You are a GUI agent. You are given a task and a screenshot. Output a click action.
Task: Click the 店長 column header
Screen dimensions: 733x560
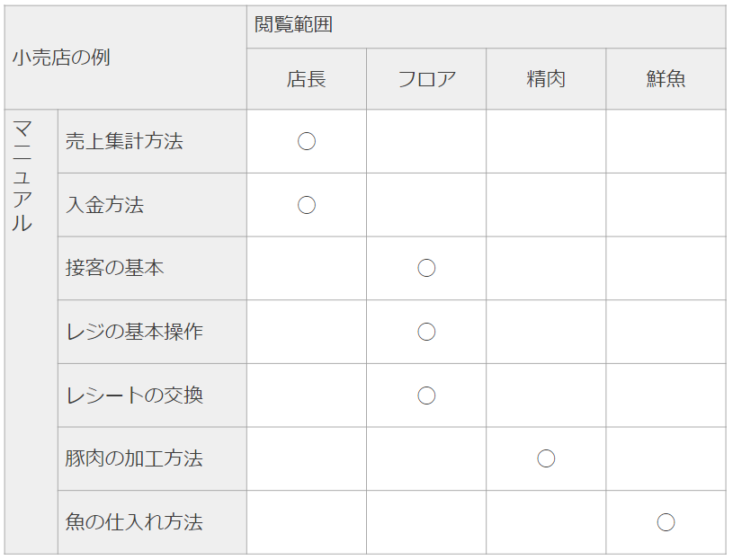(307, 79)
